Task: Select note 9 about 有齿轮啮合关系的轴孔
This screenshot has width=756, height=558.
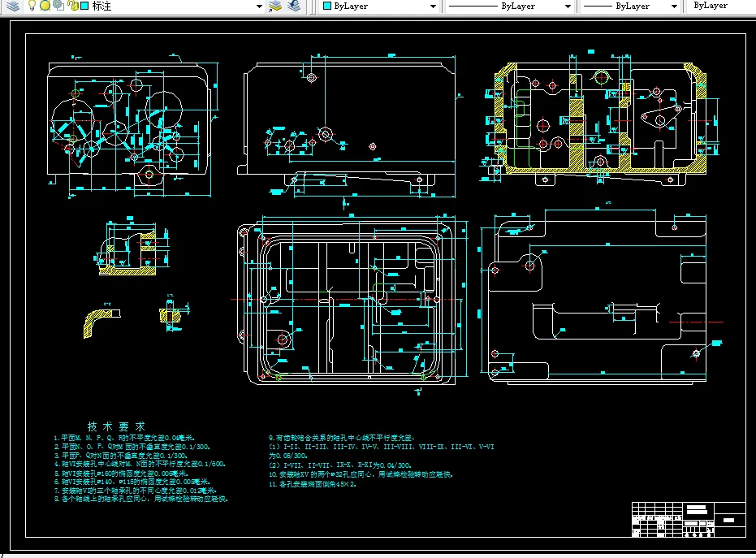Action: pos(341,438)
